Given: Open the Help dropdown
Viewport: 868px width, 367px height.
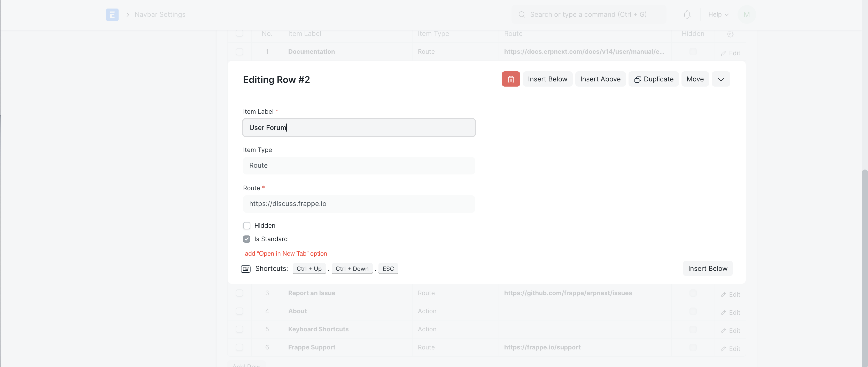Looking at the screenshot, I should [718, 14].
